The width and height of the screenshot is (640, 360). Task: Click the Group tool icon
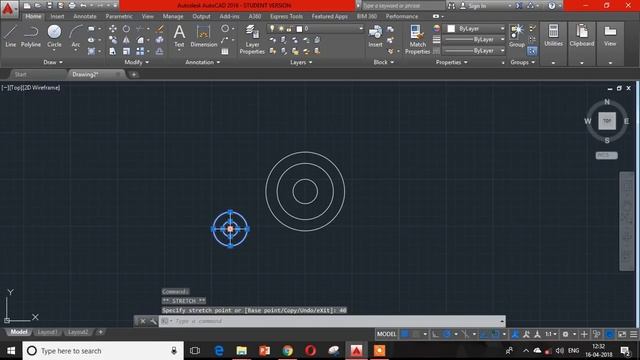coord(517,36)
